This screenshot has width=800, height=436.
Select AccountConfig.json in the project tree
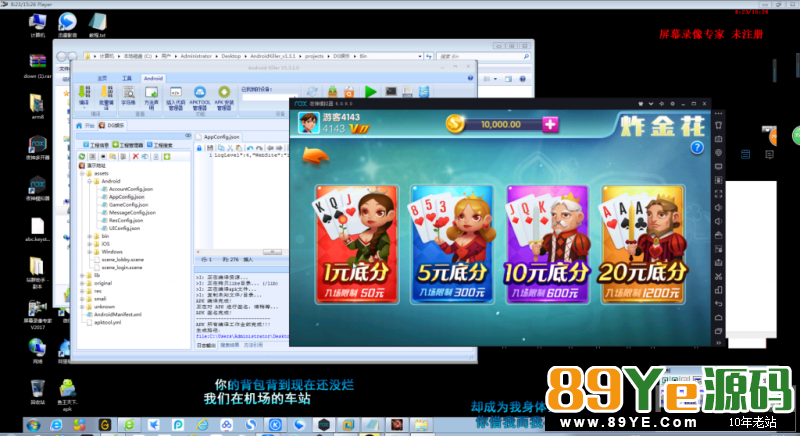pos(131,189)
